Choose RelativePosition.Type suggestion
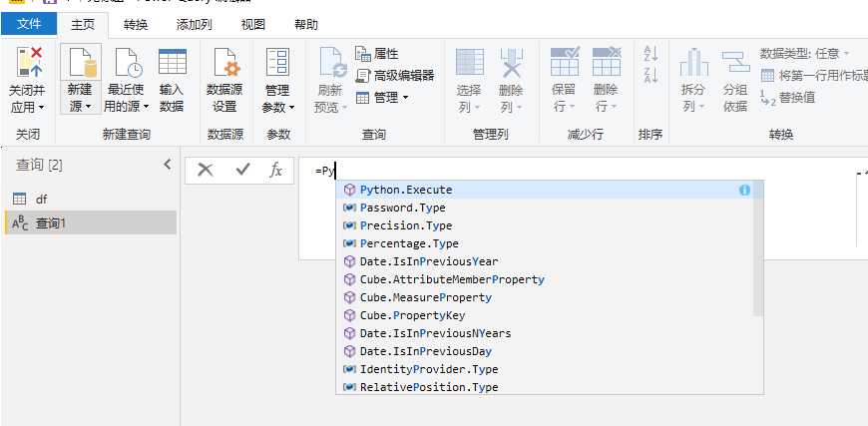Image resolution: width=868 pixels, height=426 pixels. [x=545, y=387]
